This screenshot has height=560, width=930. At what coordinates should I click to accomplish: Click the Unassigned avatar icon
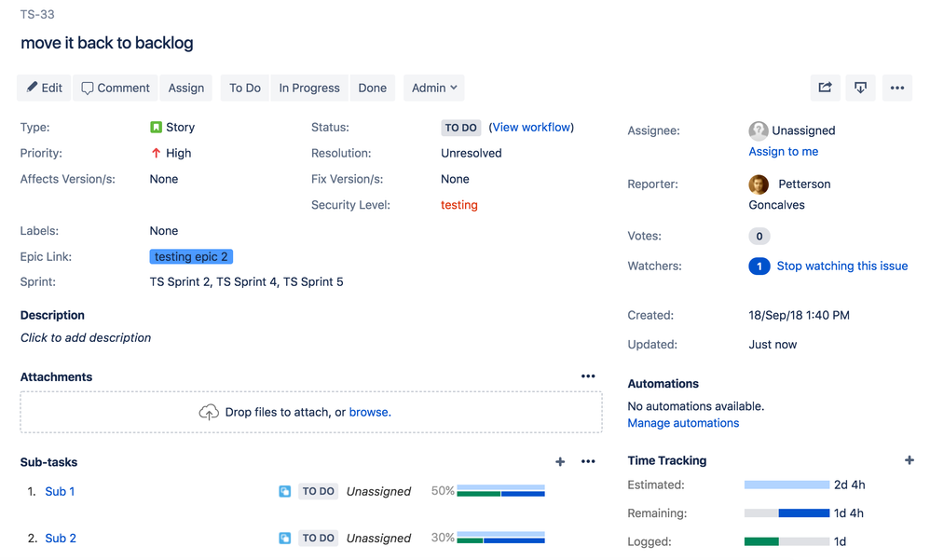(759, 130)
